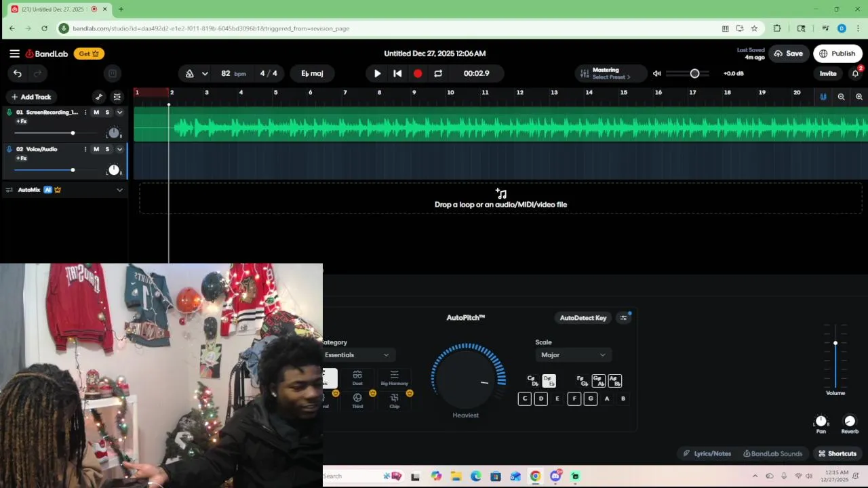Select the Duet AutoPitch preset

357,378
